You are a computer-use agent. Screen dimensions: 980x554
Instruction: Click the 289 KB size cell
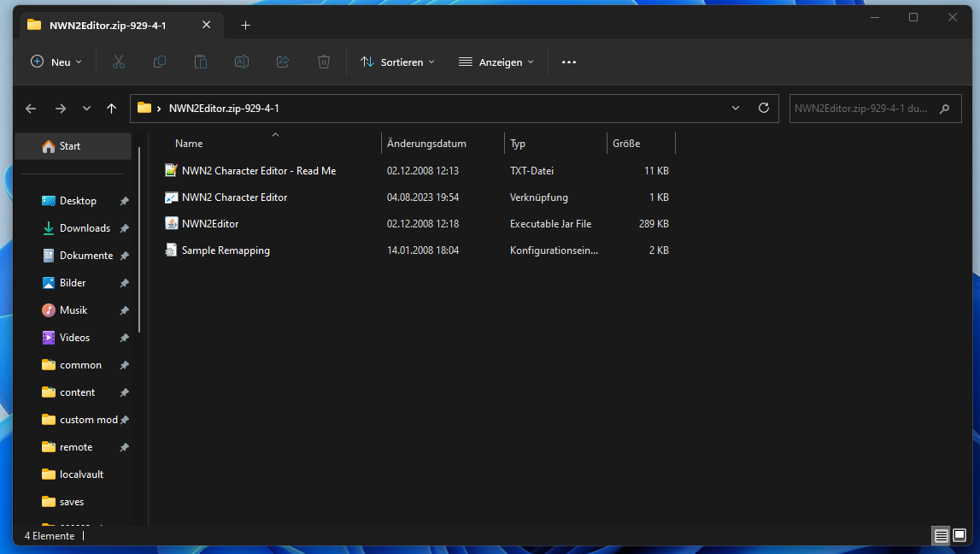[654, 224]
